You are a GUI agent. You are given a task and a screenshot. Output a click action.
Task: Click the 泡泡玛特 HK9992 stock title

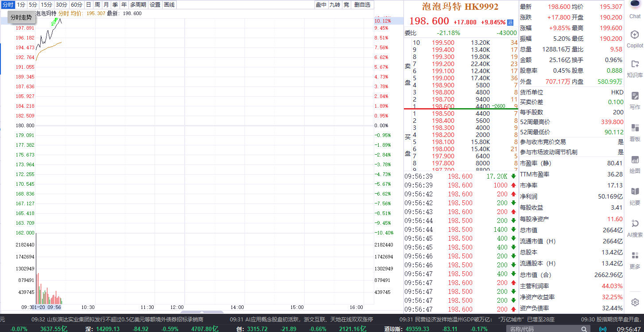(461, 7)
